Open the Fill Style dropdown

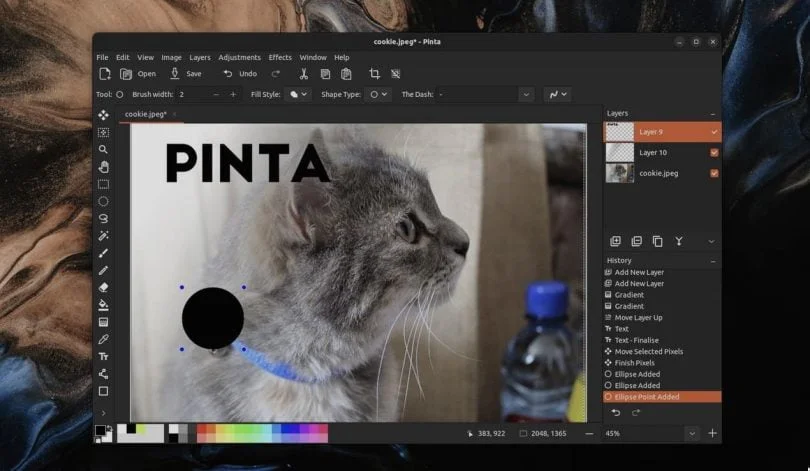(298, 95)
